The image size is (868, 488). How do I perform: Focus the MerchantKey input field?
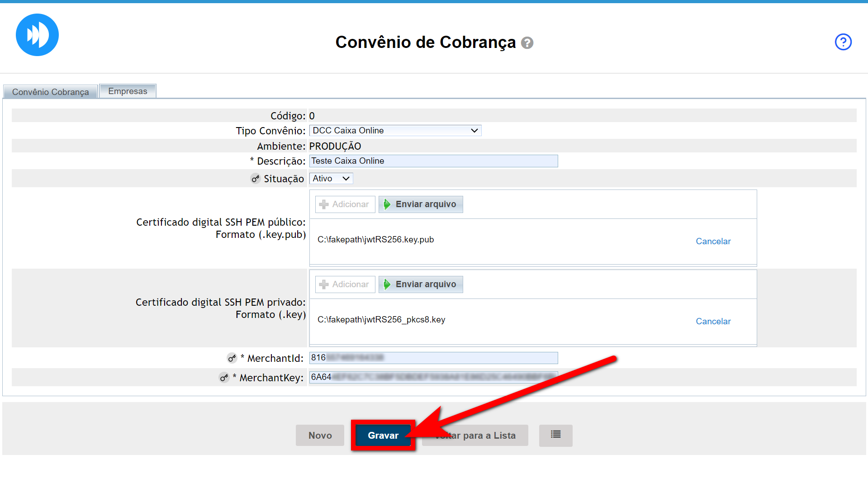(x=433, y=377)
